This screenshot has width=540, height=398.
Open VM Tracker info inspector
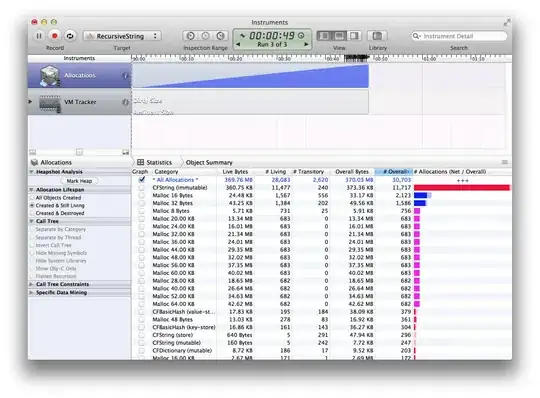tap(125, 102)
